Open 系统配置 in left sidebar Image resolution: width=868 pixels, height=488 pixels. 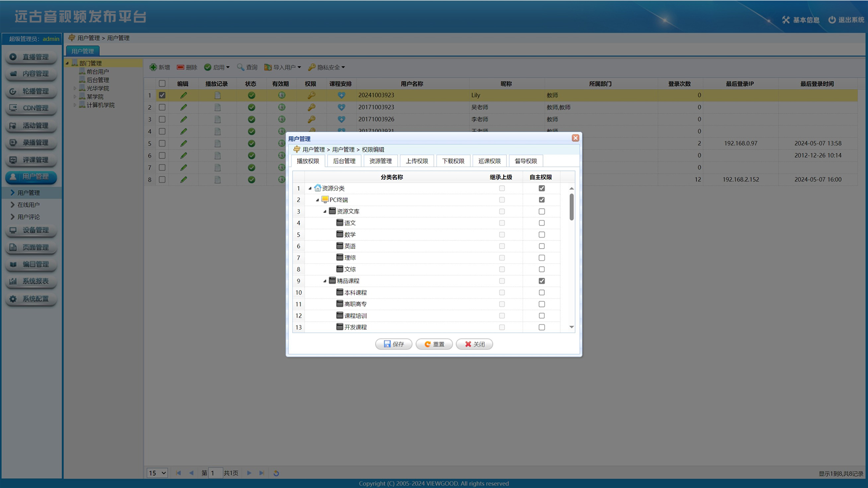(x=31, y=299)
